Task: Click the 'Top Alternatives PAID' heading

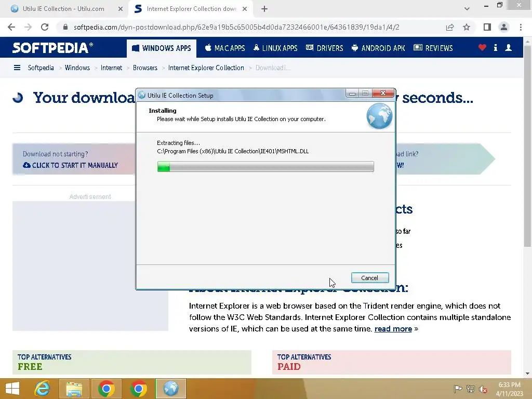Action: (x=304, y=362)
